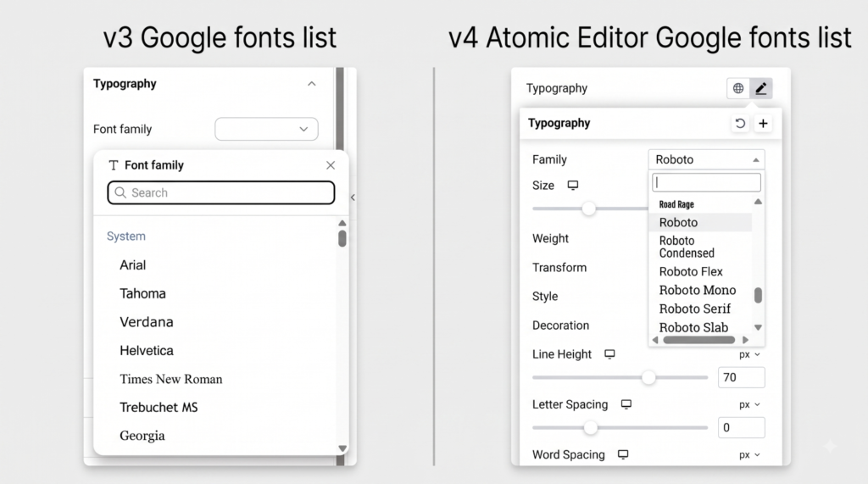Image resolution: width=868 pixels, height=484 pixels.
Task: Click the Size slider handle
Action: [589, 209]
